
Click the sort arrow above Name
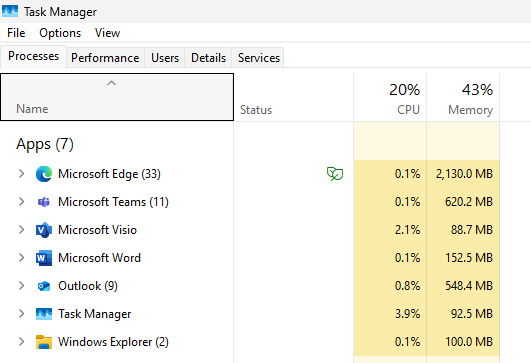[x=111, y=83]
